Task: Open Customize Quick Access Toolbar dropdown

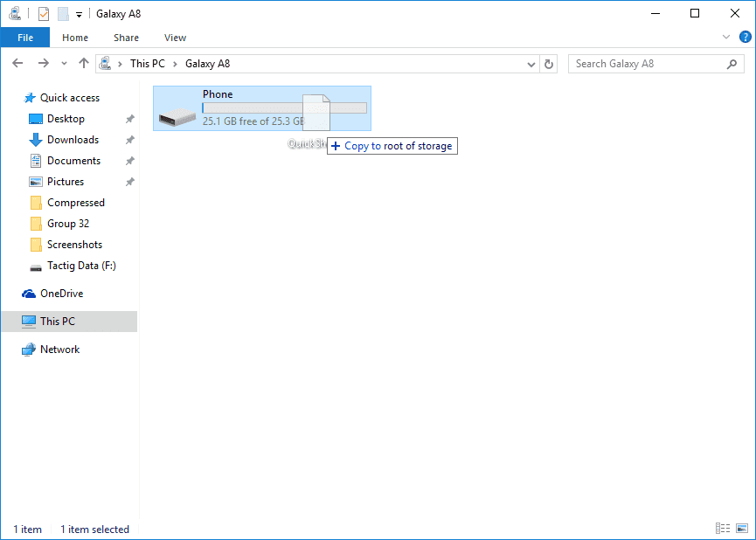Action: tap(79, 15)
